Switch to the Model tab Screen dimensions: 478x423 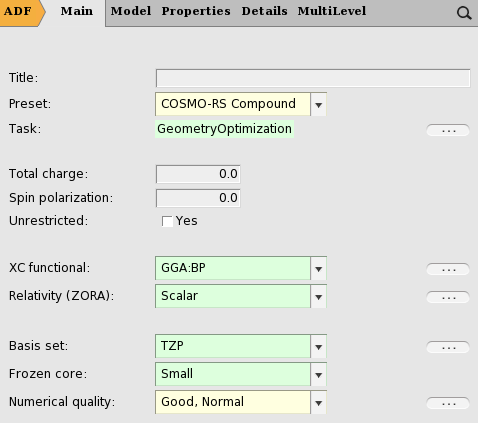(131, 11)
